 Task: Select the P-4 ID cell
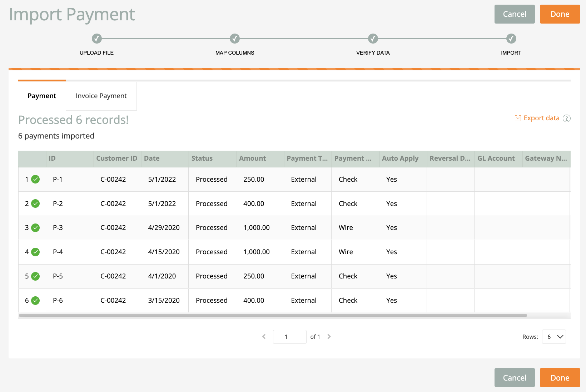click(69, 252)
